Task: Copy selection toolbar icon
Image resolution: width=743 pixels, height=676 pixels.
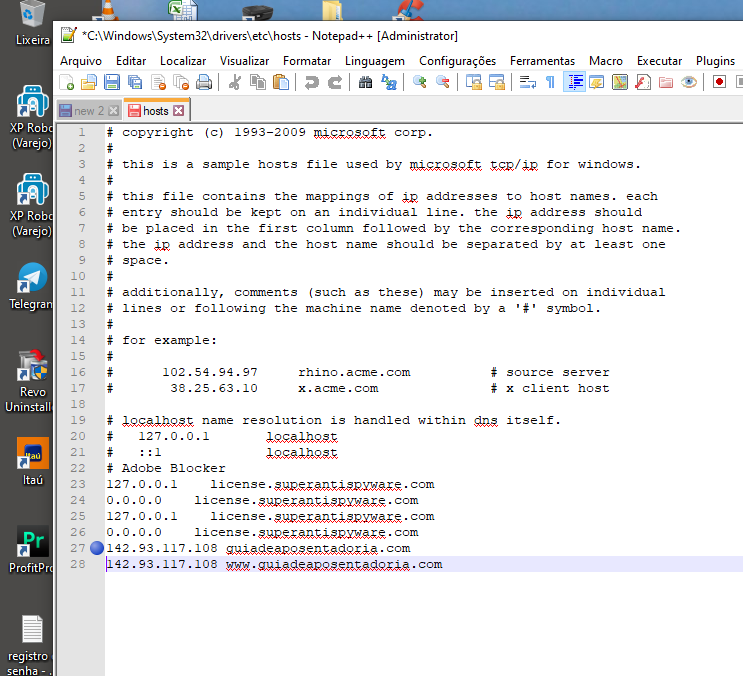Action: point(258,82)
